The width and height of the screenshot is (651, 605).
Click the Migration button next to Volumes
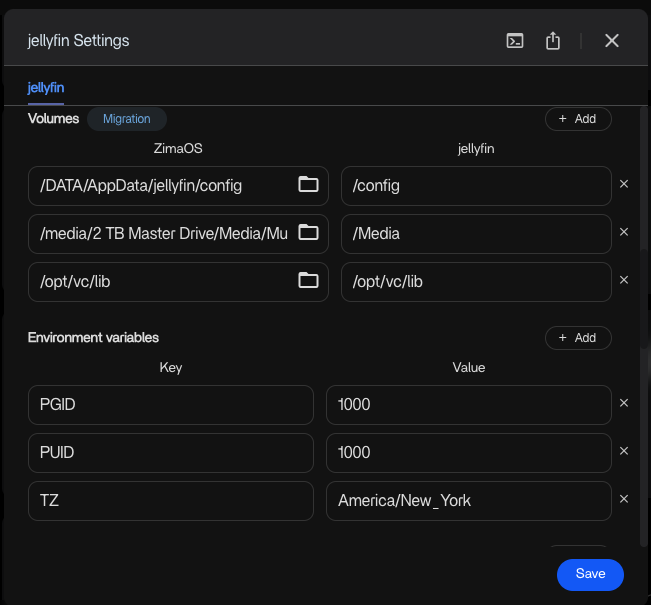point(127,119)
